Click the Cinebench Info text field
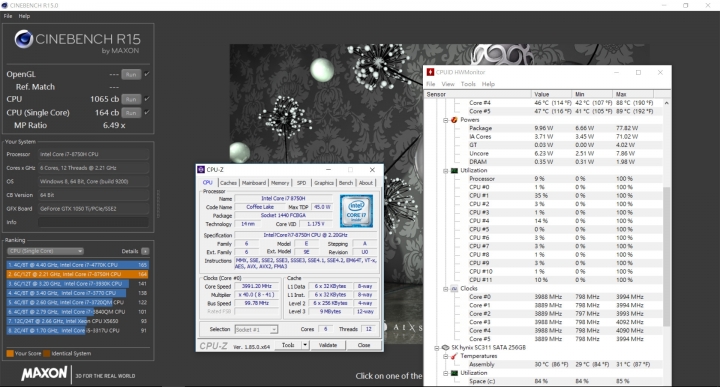The height and width of the screenshot is (387, 720). (93, 222)
